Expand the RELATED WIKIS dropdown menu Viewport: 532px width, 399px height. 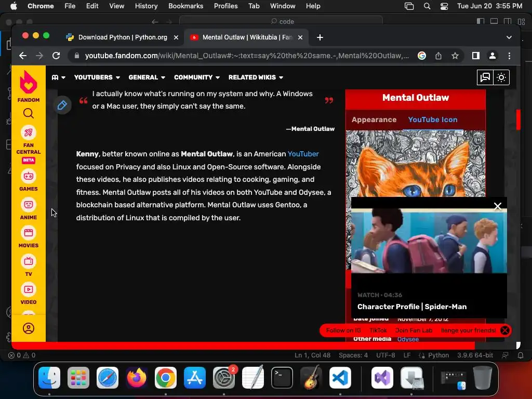click(256, 77)
